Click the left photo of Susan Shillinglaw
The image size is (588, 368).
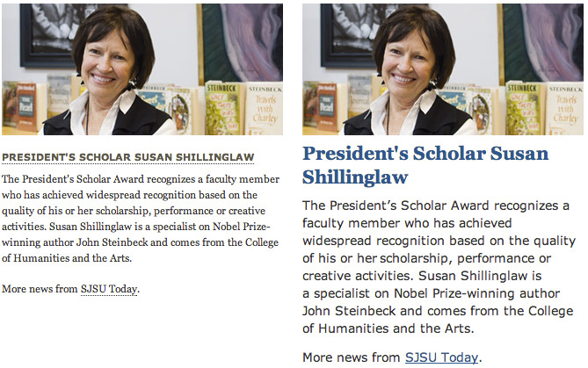pyautogui.click(x=142, y=69)
